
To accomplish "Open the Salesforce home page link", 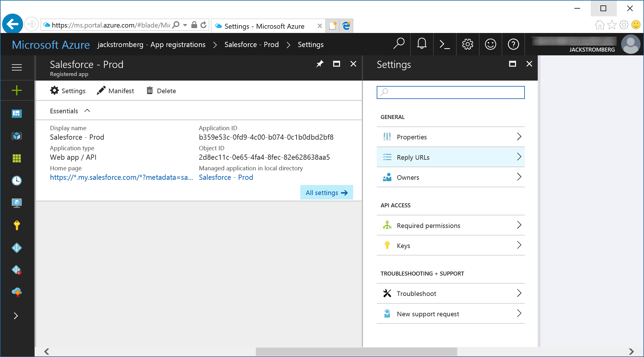I will coord(121,177).
